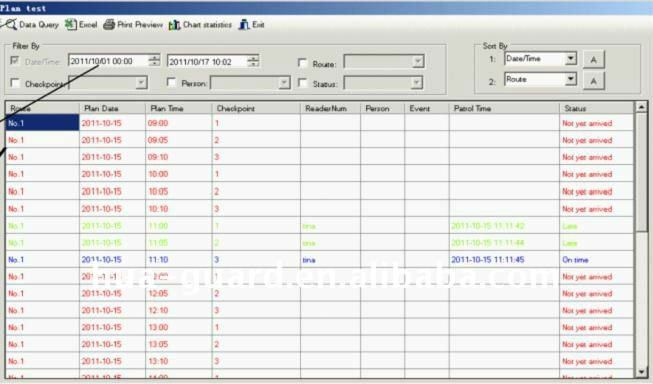Screen dimensions: 653x384
Task: Click the table scrollbar down arrow
Action: coord(641,372)
